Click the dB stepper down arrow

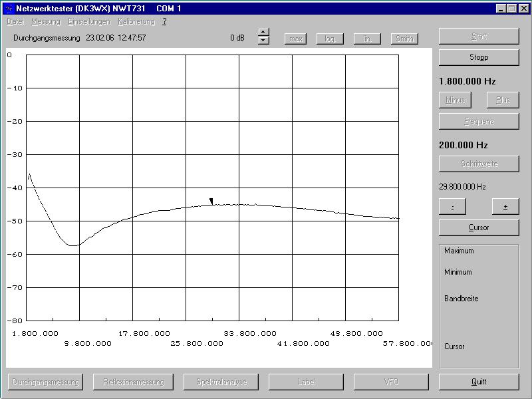pyautogui.click(x=263, y=41)
